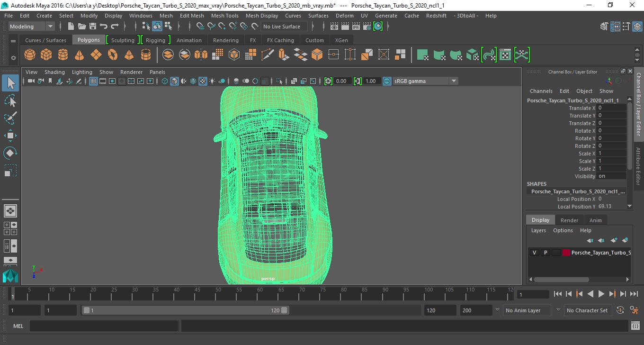
Task: Click the Redo arrow icon
Action: 115,27
